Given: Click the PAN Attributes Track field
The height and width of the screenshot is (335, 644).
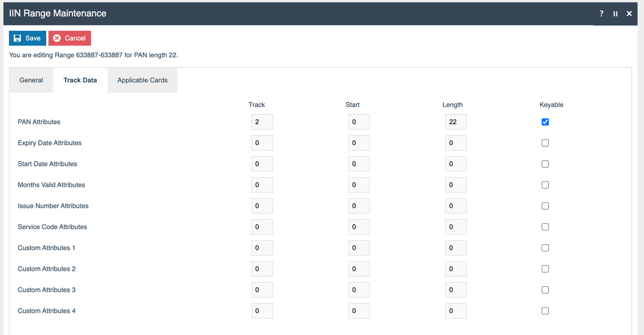Looking at the screenshot, I should (262, 121).
